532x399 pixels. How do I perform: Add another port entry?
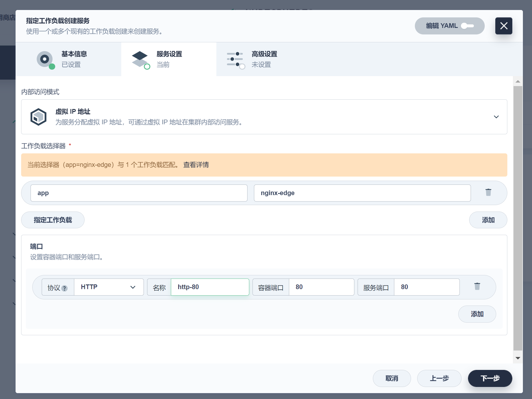477,314
